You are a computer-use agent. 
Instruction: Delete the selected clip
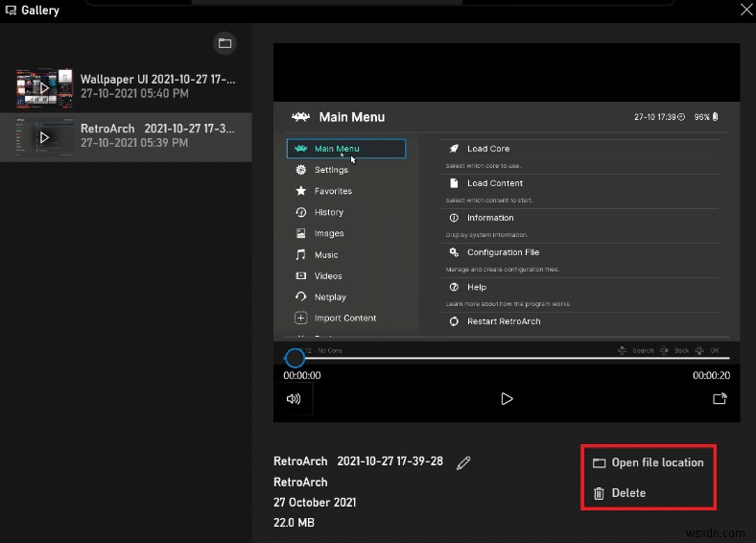tap(619, 493)
